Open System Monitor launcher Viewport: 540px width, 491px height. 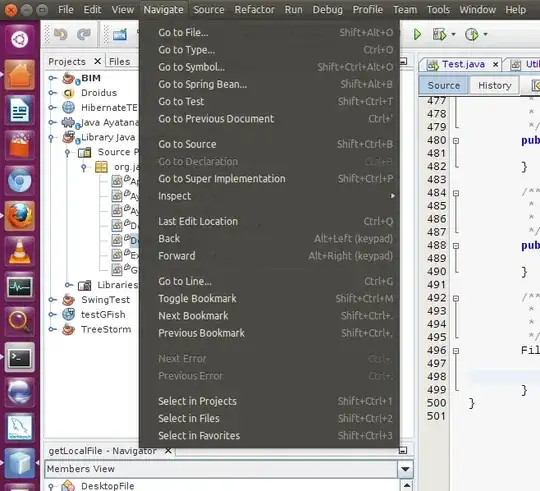pos(20,286)
